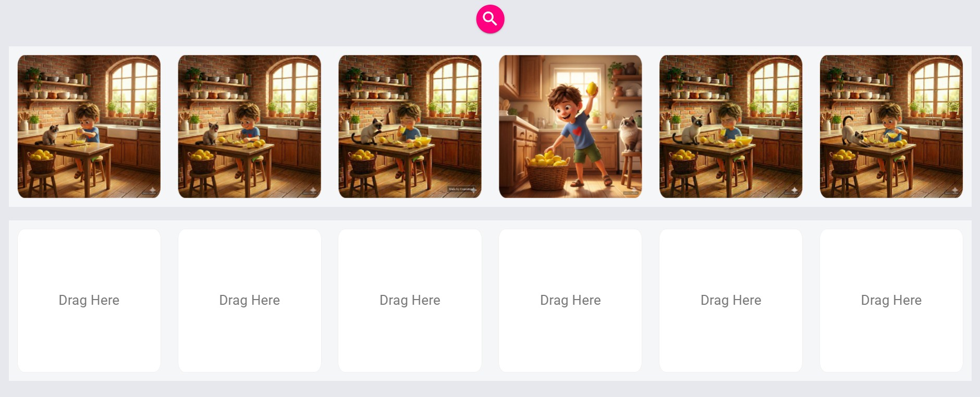The image size is (980, 397).
Task: Click sparkle watermark on yawning cat image
Action: (x=313, y=190)
